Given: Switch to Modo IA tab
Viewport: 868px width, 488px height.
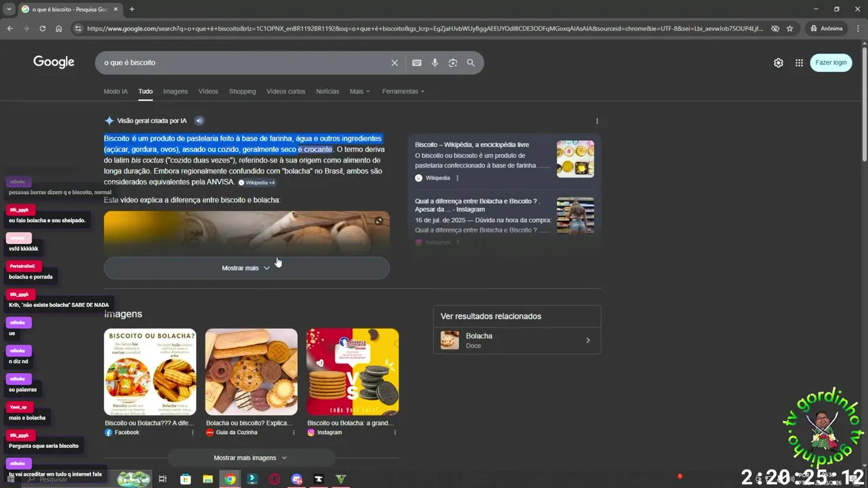Looking at the screenshot, I should coord(115,91).
